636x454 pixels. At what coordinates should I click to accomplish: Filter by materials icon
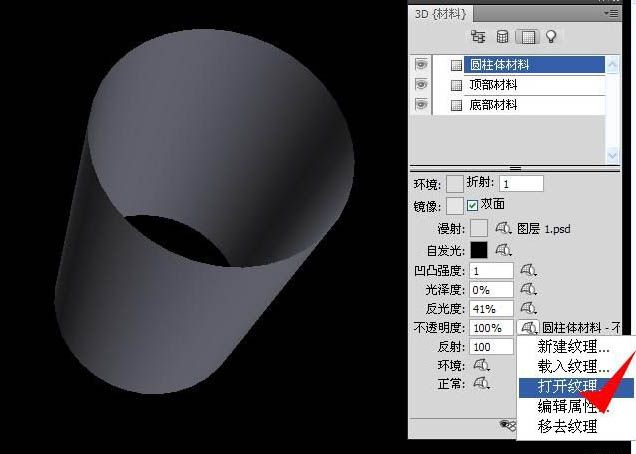[527, 37]
